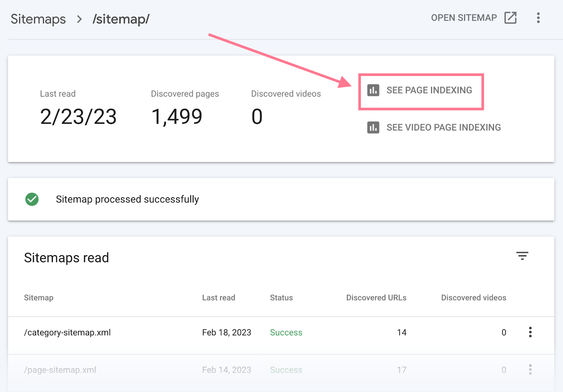Click SEE VIDEO PAGE INDEXING
Screen dimensions: 563x392
click(443, 127)
